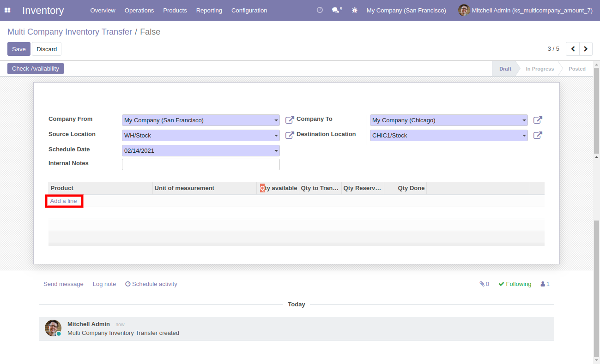Image resolution: width=600 pixels, height=364 pixels.
Task: Open external link for Source Location
Action: point(290,135)
